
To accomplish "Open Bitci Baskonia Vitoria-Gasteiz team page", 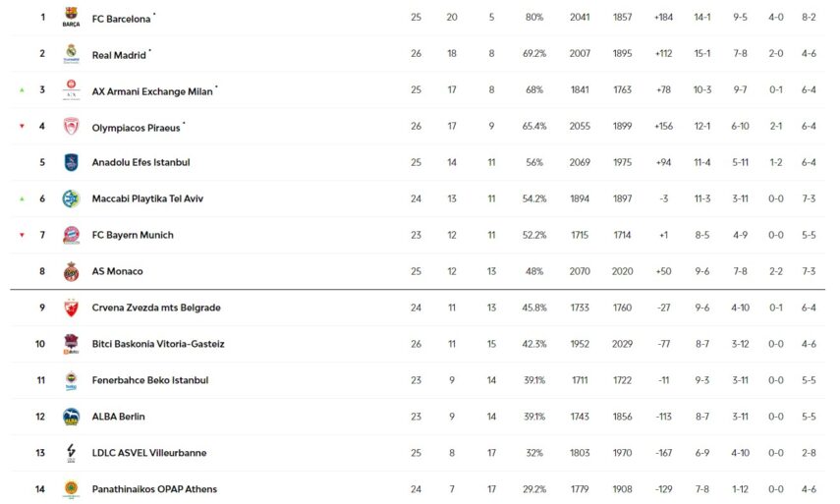I will click(157, 344).
